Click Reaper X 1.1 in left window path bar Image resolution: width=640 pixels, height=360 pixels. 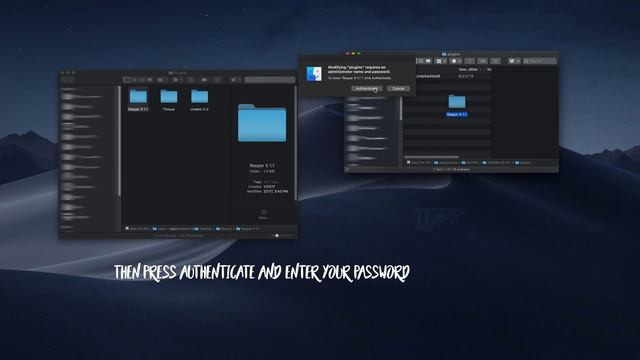[248, 229]
